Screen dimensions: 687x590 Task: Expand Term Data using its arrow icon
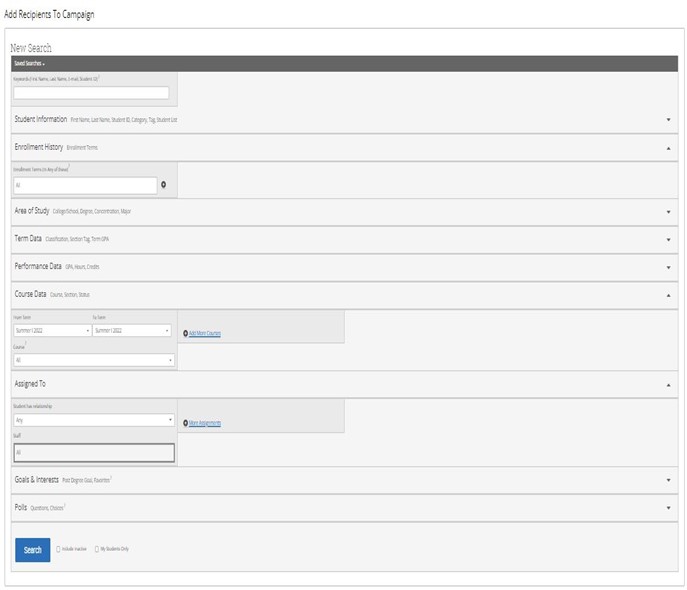coord(668,239)
